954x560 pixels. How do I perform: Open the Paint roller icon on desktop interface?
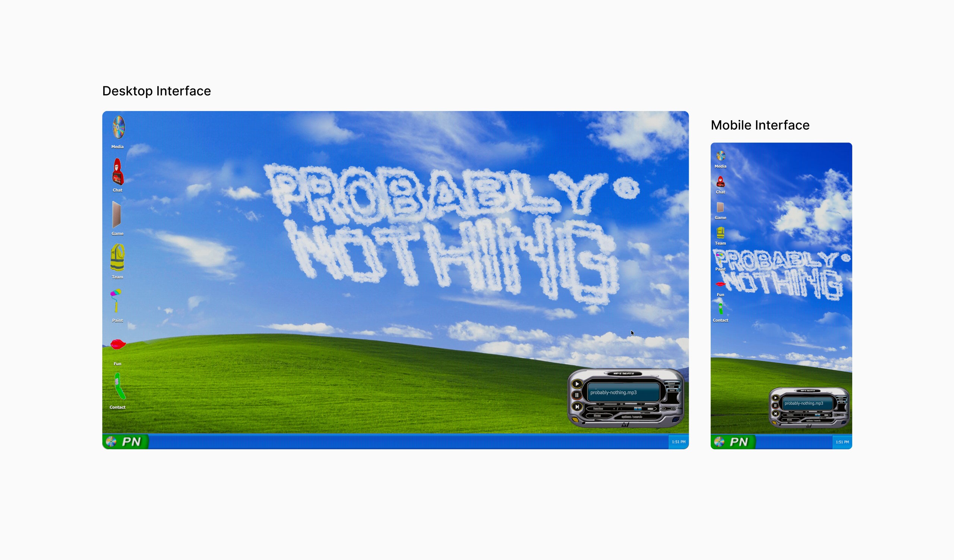point(116,300)
